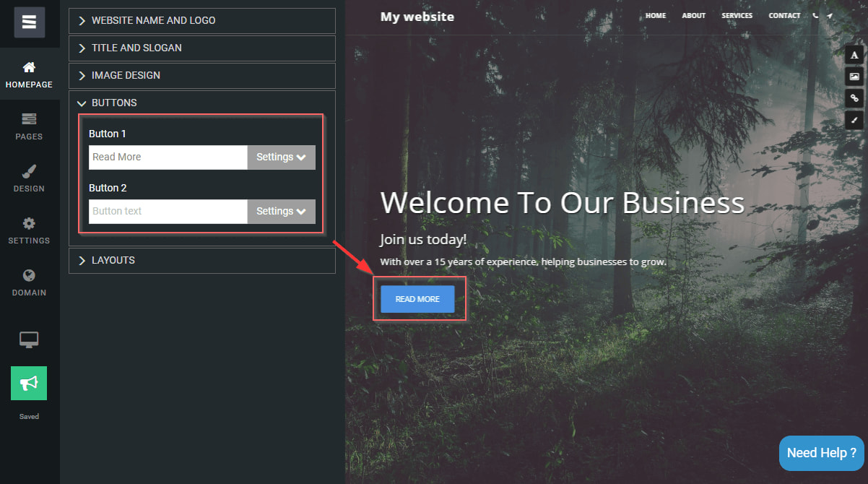Click the blue Read More button
Viewport: 868px width, 484px height.
tap(417, 299)
